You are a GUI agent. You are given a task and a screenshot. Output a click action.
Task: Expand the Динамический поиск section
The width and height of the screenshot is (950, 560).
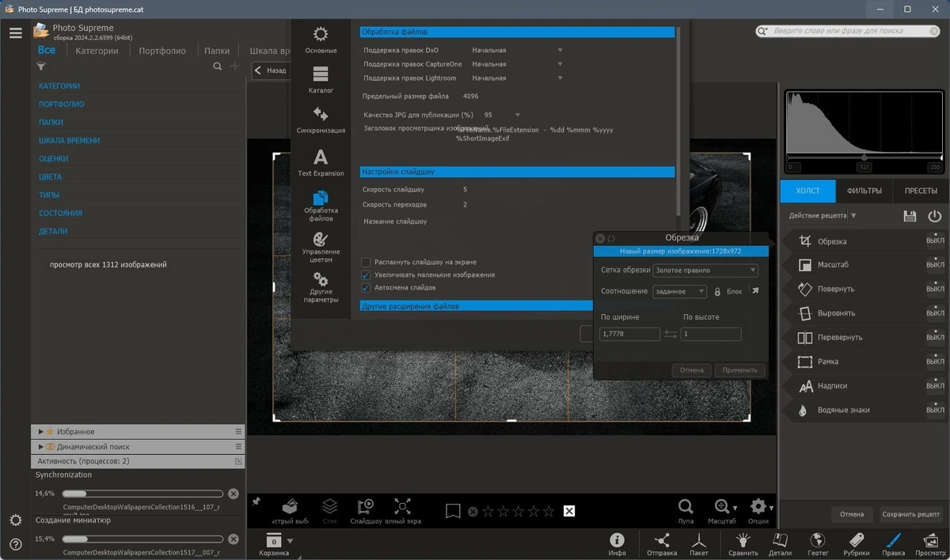tap(41, 447)
